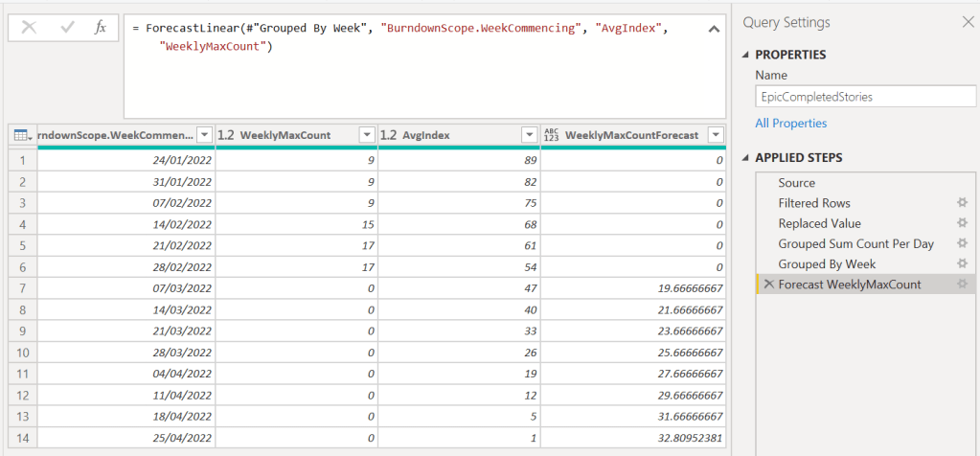Delete the Forecast WeeklyMaxCount step via X icon
The height and width of the screenshot is (456, 980).
(x=768, y=285)
